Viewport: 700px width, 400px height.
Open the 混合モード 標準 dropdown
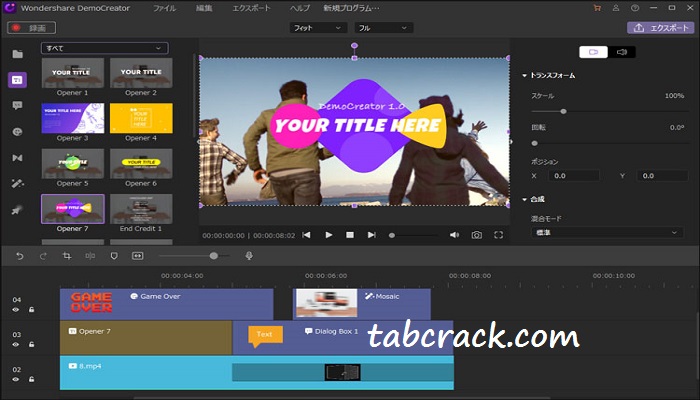(x=607, y=233)
